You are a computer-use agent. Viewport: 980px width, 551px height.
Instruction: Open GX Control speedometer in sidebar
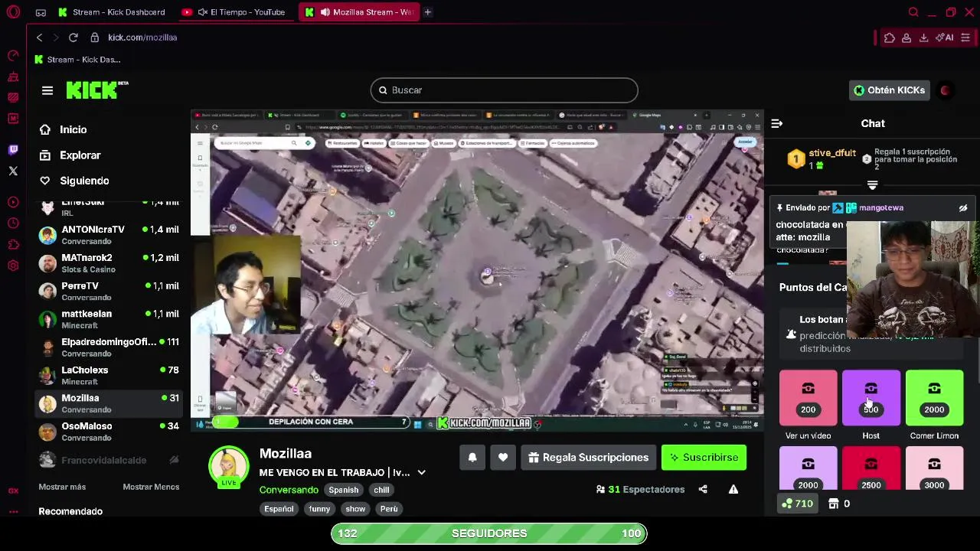(13, 55)
